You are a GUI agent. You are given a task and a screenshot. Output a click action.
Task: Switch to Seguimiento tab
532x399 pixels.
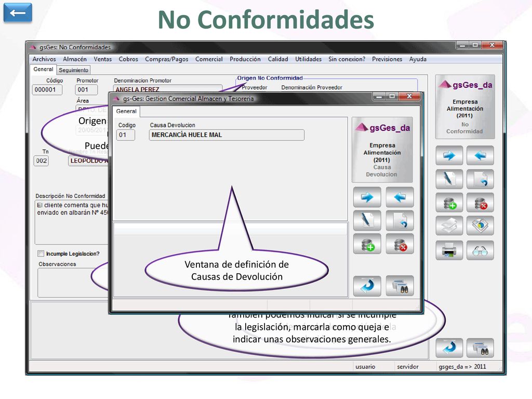click(74, 70)
